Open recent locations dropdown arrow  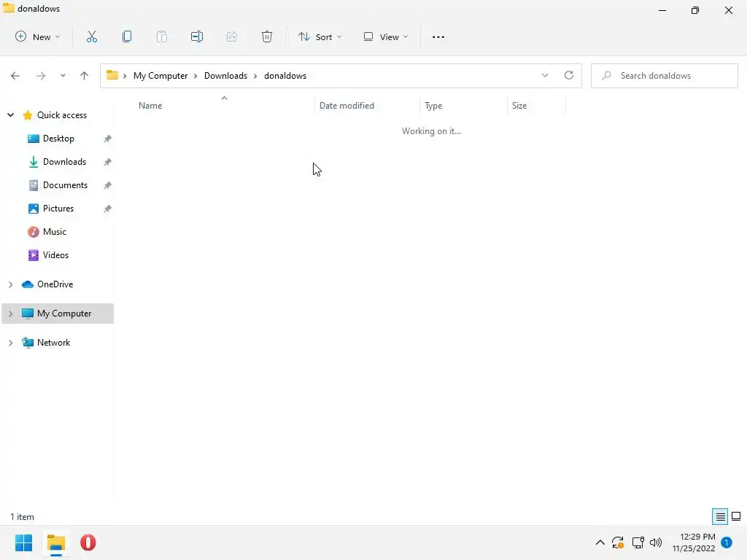[63, 76]
